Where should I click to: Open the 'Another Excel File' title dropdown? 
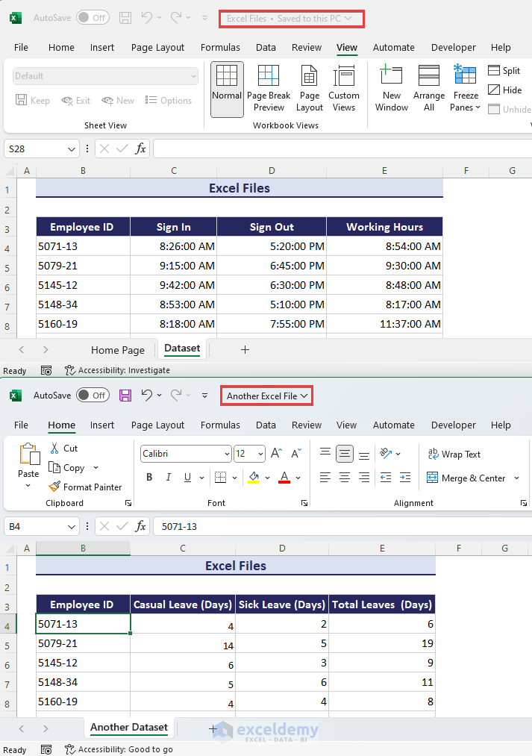click(267, 396)
